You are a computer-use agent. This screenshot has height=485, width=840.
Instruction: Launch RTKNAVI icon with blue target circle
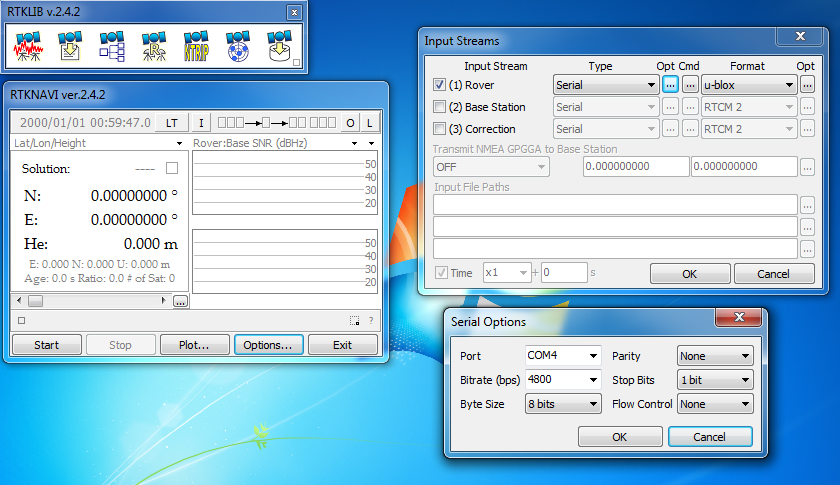(x=238, y=46)
